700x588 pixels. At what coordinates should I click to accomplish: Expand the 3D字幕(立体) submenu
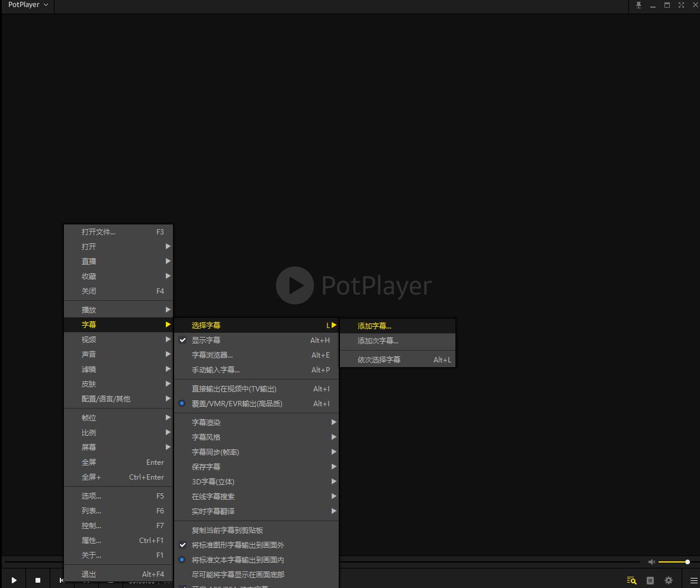coord(256,481)
